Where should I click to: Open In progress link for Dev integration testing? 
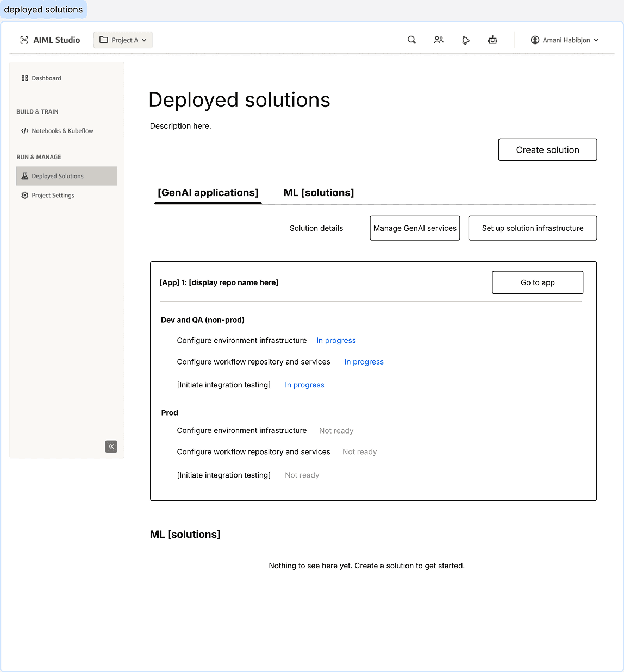click(x=304, y=385)
